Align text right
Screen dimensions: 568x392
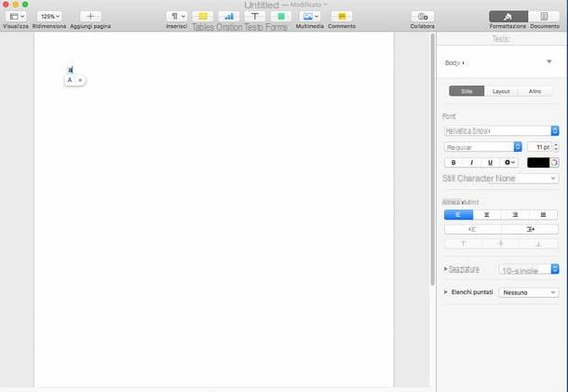coord(515,215)
